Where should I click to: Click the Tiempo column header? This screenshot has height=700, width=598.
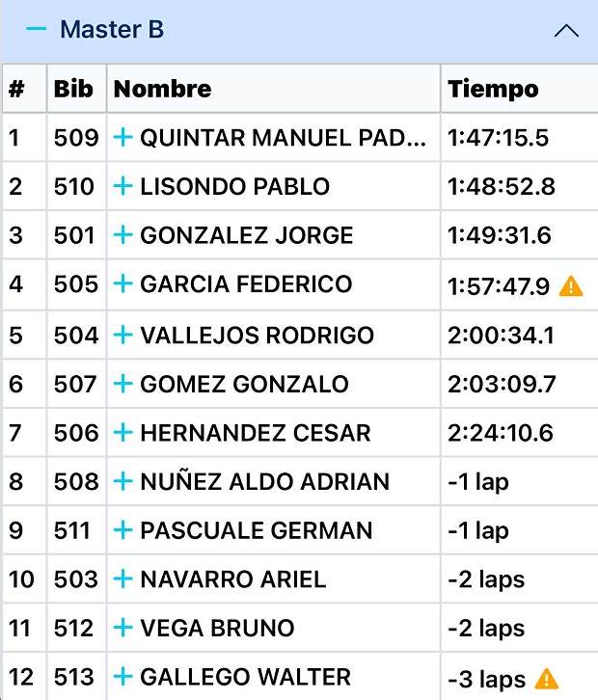(x=493, y=89)
